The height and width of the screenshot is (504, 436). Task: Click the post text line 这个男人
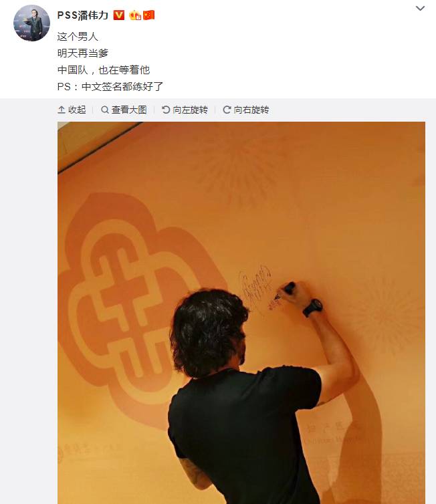[78, 36]
